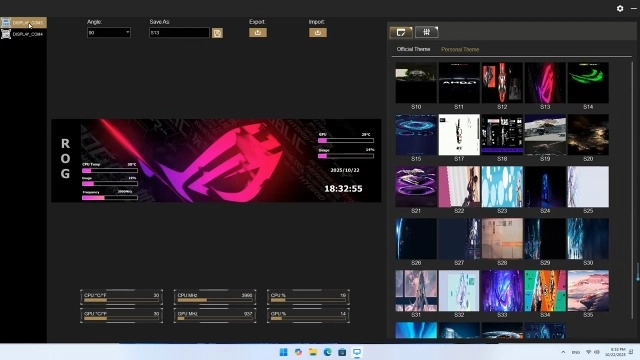Open the Windows Start menu
This screenshot has width=640, height=360.
coord(283,352)
